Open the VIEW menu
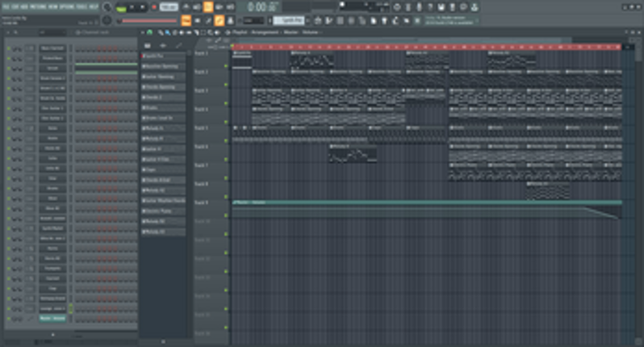Viewport: 644px width, 347px height. coord(53,7)
